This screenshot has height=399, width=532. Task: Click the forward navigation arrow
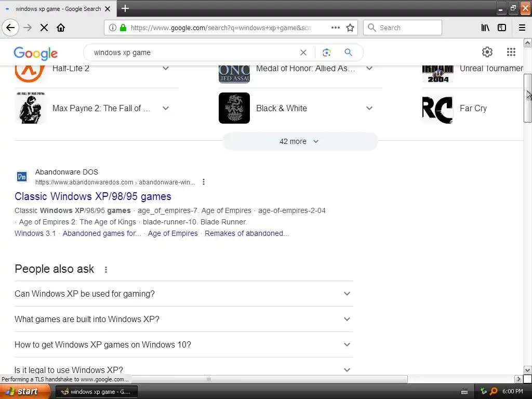(28, 28)
